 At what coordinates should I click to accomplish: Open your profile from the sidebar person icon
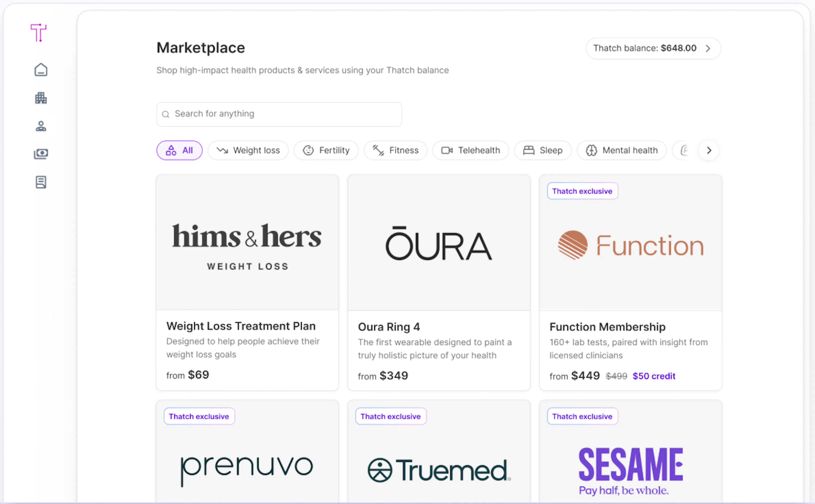point(40,126)
